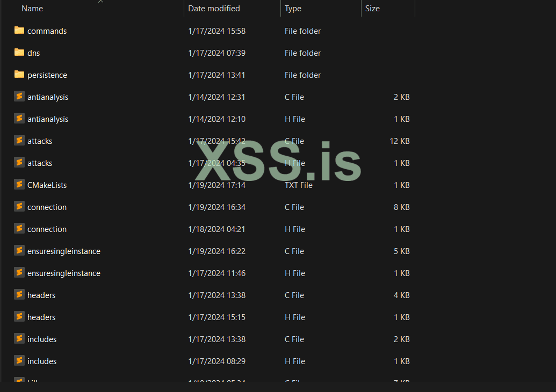
Task: Open the persistence folder icon
Action: pyautogui.click(x=19, y=75)
